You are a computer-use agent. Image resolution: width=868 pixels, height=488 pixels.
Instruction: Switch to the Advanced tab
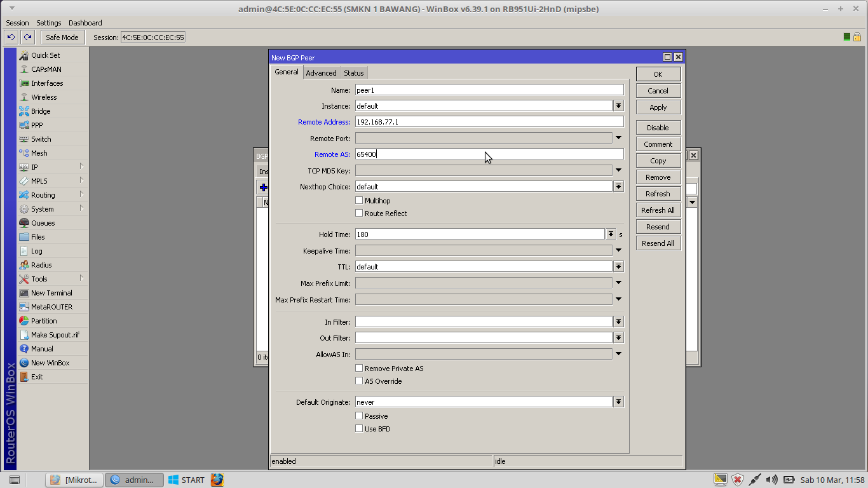[321, 72]
